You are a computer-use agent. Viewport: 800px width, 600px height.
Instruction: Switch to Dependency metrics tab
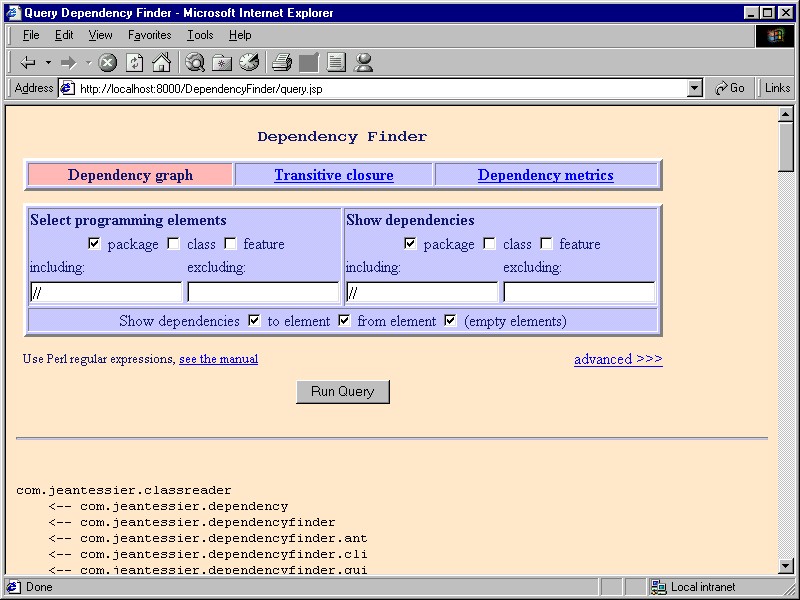(x=545, y=175)
